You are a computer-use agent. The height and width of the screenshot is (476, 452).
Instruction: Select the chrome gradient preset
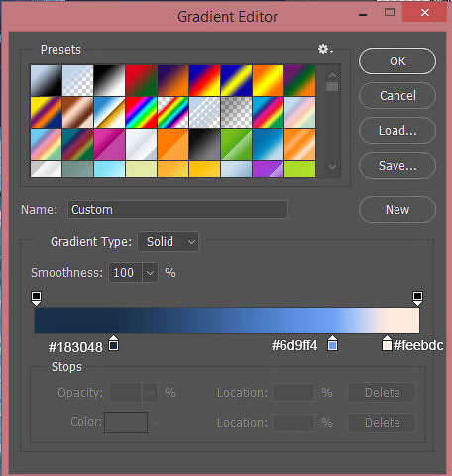(109, 112)
